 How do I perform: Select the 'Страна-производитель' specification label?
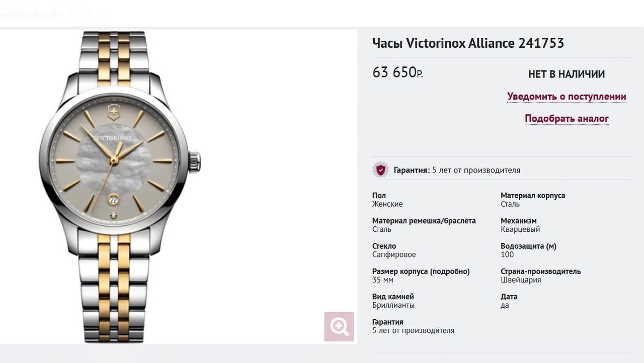coord(540,271)
